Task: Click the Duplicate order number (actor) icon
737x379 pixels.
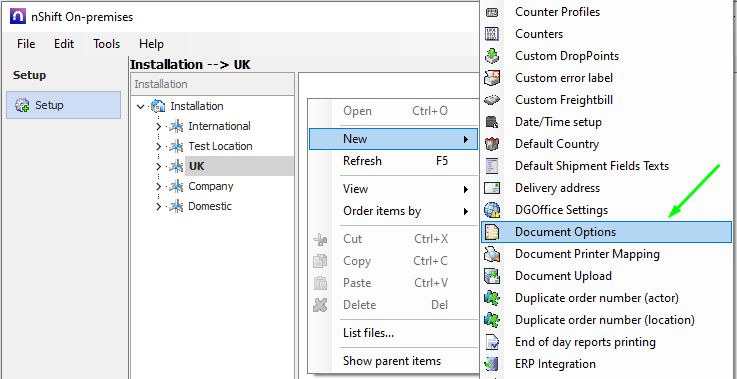Action: [x=492, y=298]
